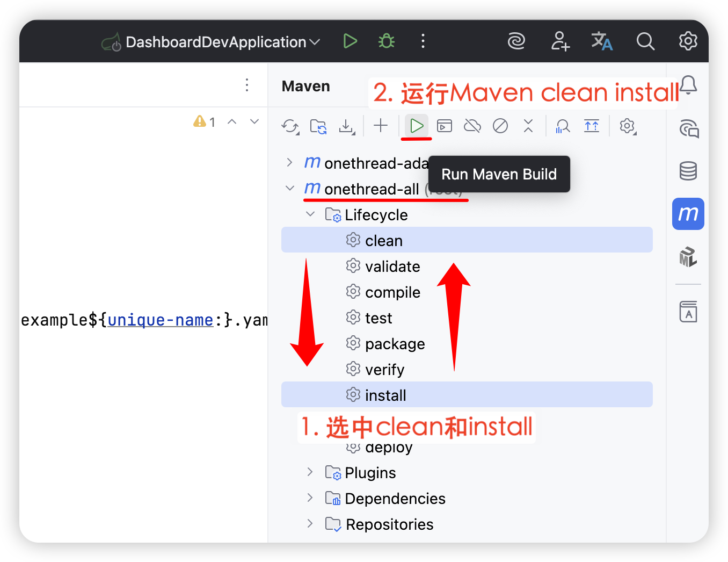This screenshot has width=728, height=562.
Task: Click the warning indicator showing 1
Action: (205, 122)
